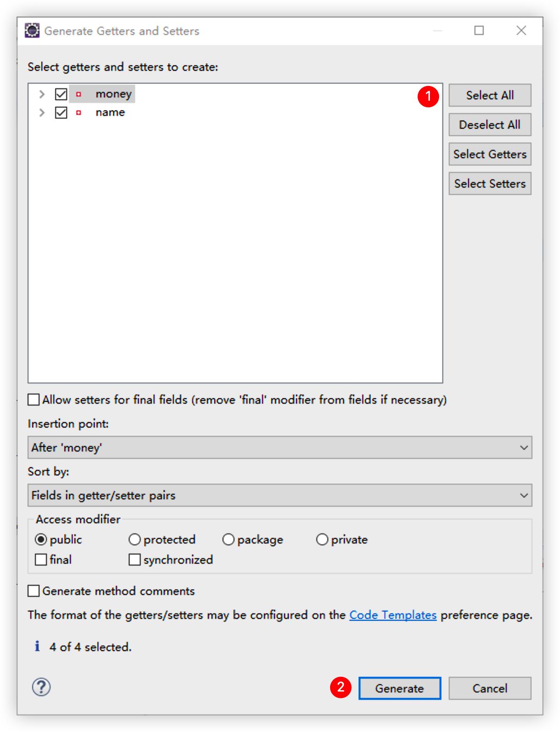The width and height of the screenshot is (560, 732).
Task: Uncheck the money field checkbox
Action: click(61, 94)
